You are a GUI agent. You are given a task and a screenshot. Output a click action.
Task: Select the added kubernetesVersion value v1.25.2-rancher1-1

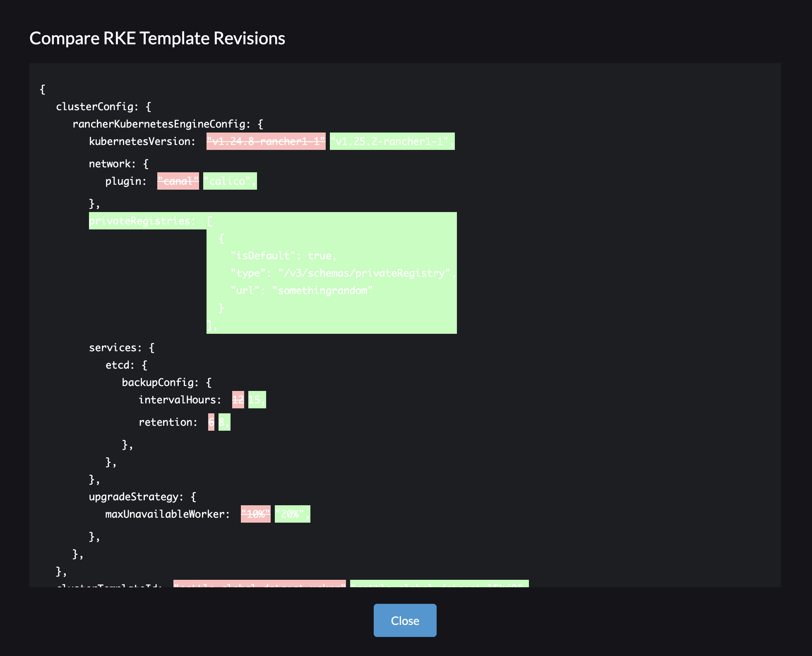[x=391, y=142]
